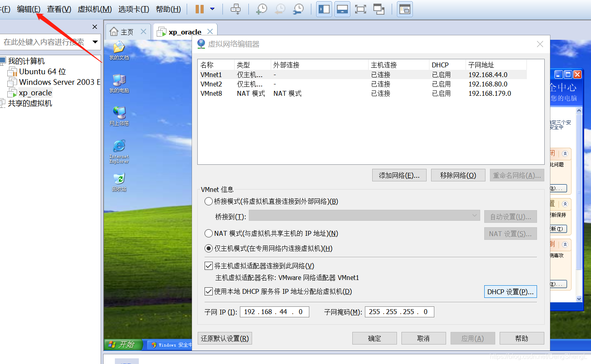This screenshot has width=591, height=364.
Task: Collapse the first section chevron in Security Center
Action: (x=565, y=154)
